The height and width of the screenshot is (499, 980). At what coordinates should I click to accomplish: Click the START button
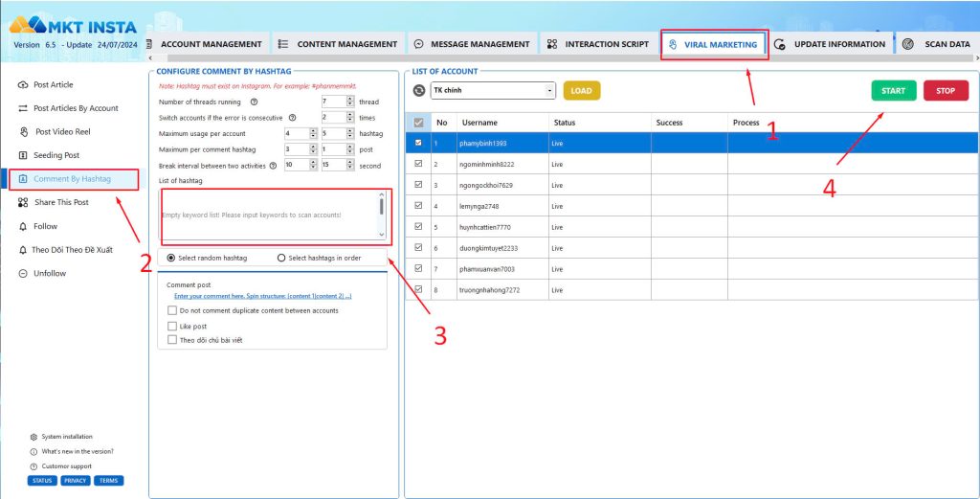tap(894, 91)
